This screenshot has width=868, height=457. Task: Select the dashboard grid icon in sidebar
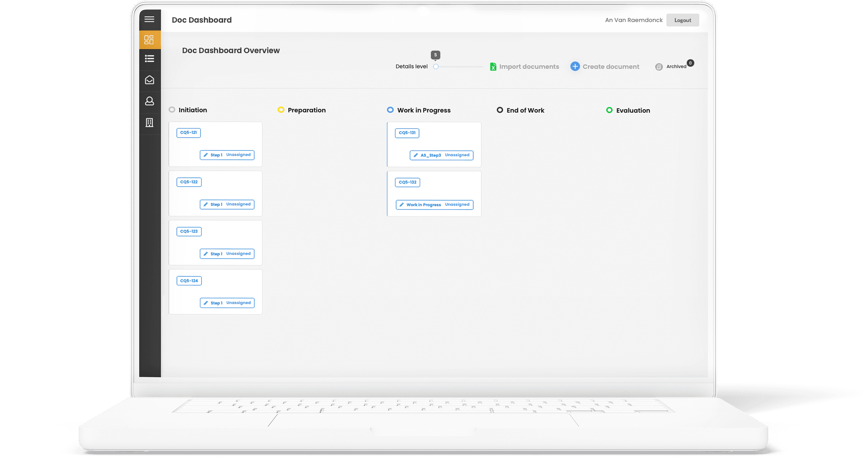149,40
